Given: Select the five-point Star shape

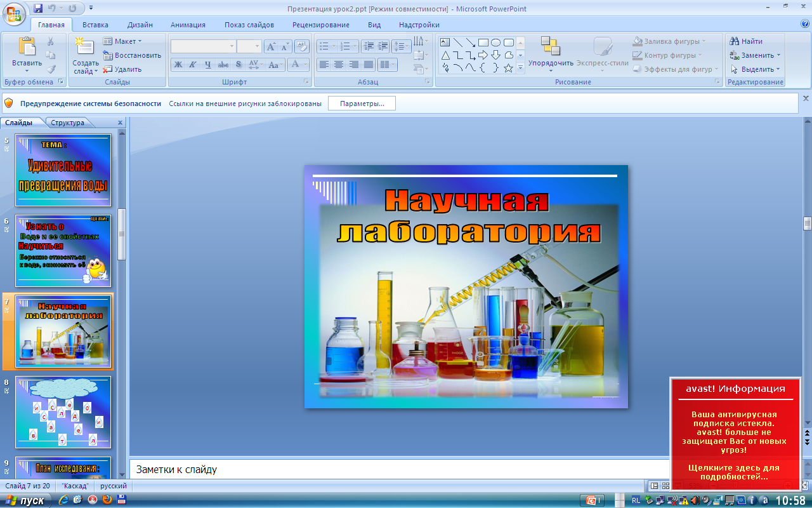Looking at the screenshot, I should pos(508,68).
